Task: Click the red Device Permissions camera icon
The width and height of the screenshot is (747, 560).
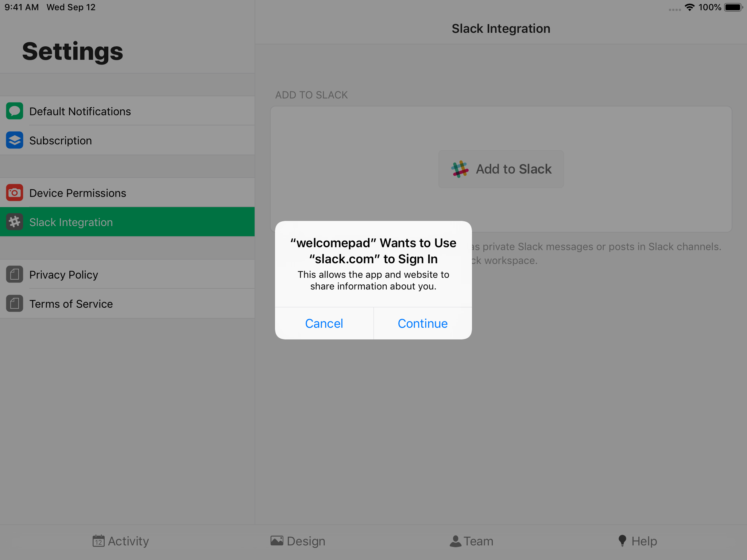Action: coord(15,193)
